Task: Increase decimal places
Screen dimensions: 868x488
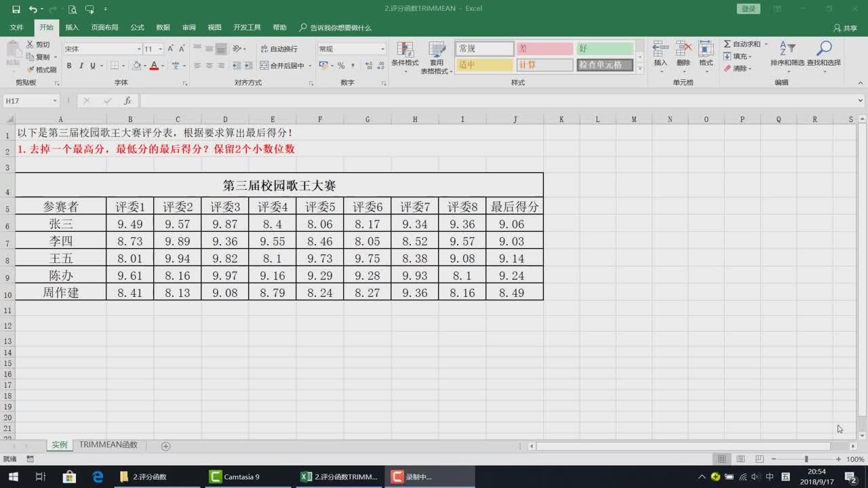Action: [x=369, y=66]
